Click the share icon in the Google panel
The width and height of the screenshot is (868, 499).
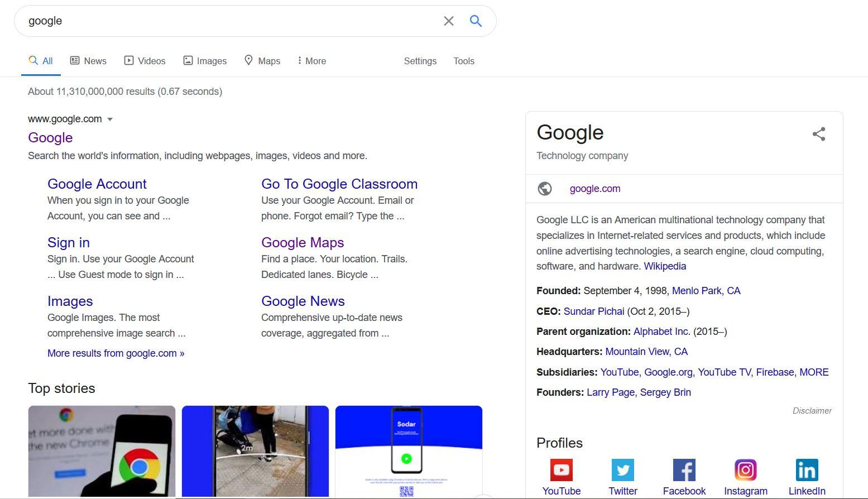tap(819, 134)
